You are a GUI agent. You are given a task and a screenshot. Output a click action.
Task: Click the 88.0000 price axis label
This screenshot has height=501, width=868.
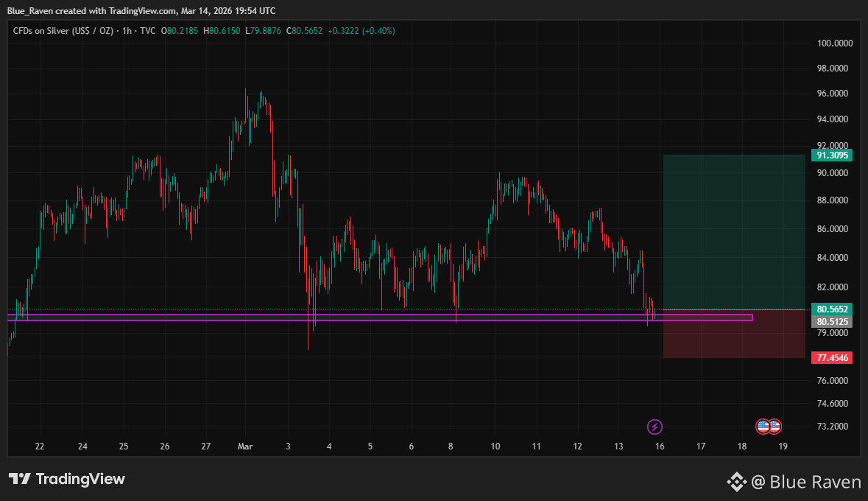[x=833, y=200]
